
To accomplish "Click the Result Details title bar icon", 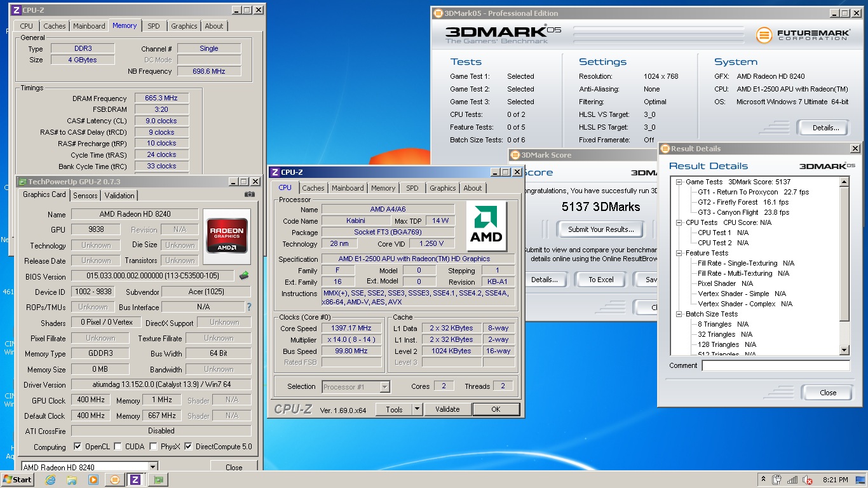I will coord(665,149).
